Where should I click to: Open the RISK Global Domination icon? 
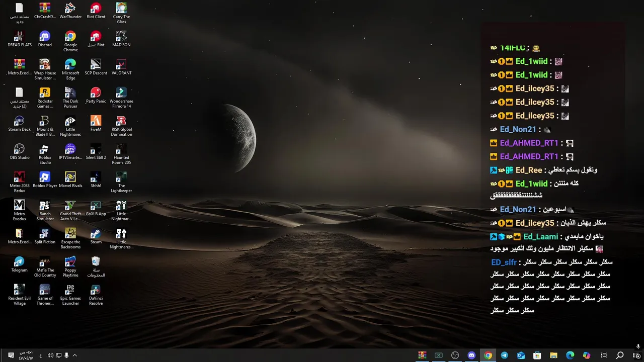[121, 126]
